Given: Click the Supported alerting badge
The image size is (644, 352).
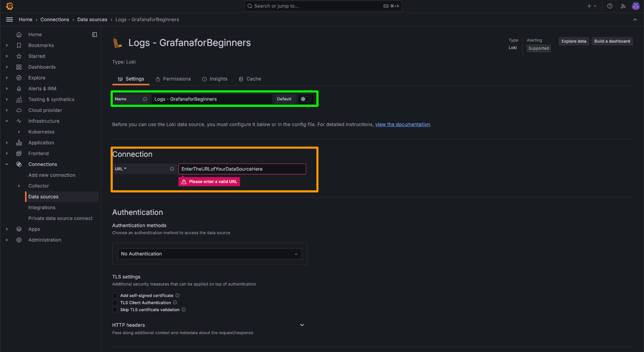Looking at the screenshot, I should tap(539, 48).
